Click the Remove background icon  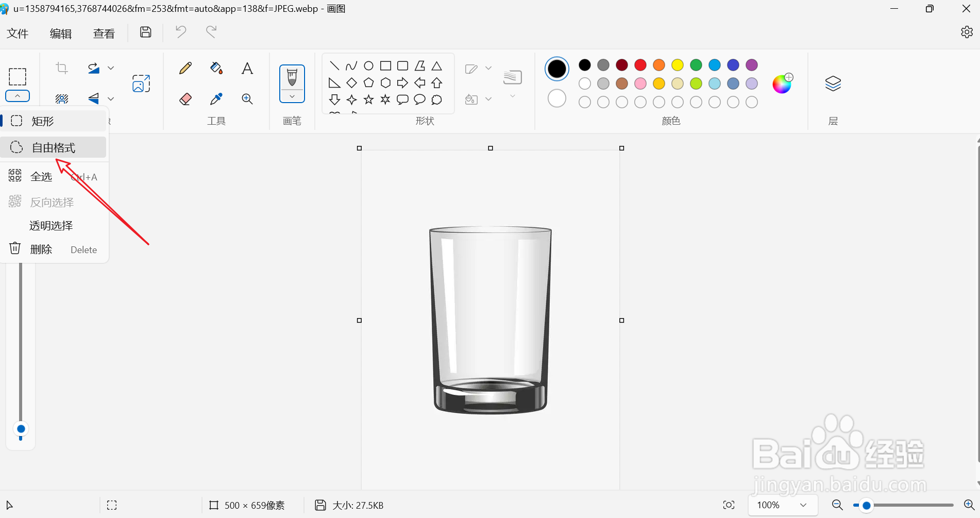tap(62, 98)
